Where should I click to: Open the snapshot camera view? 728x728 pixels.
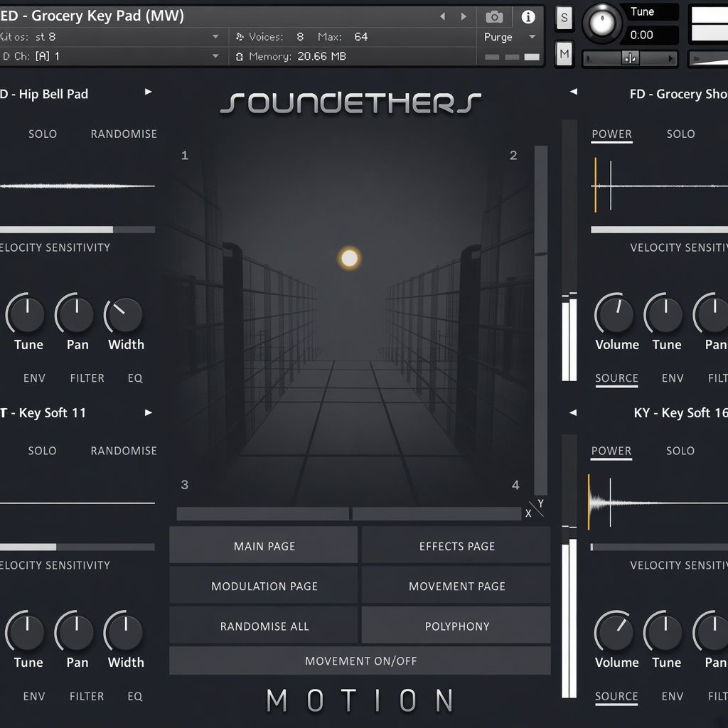pos(494,17)
